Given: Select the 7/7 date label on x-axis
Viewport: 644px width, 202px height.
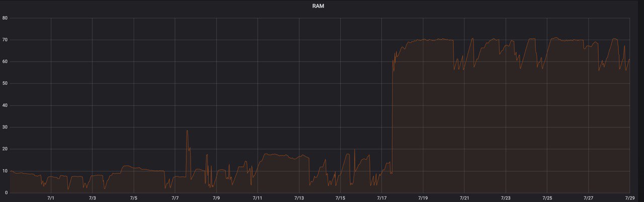Looking at the screenshot, I should pos(175,198).
